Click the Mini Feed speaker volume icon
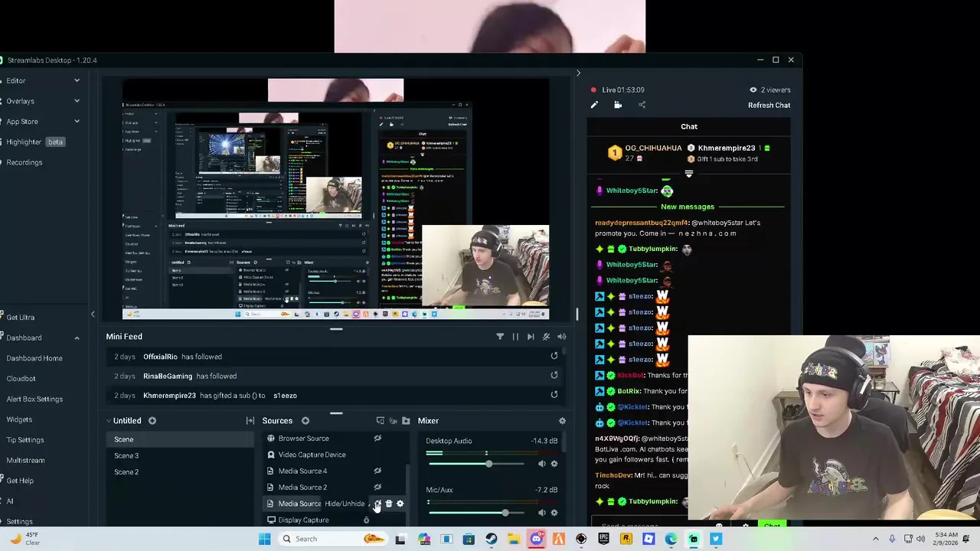The height and width of the screenshot is (551, 980). 562,337
